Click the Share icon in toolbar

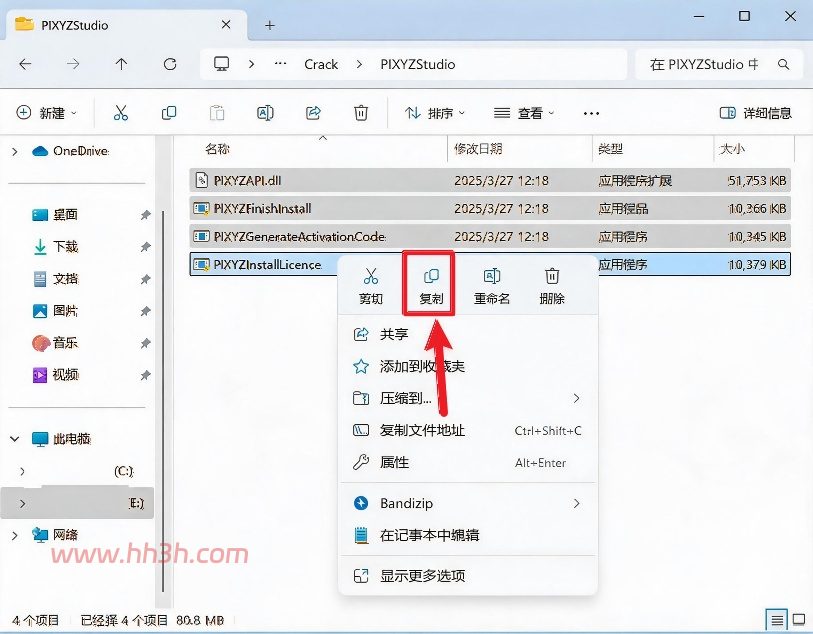coord(313,112)
